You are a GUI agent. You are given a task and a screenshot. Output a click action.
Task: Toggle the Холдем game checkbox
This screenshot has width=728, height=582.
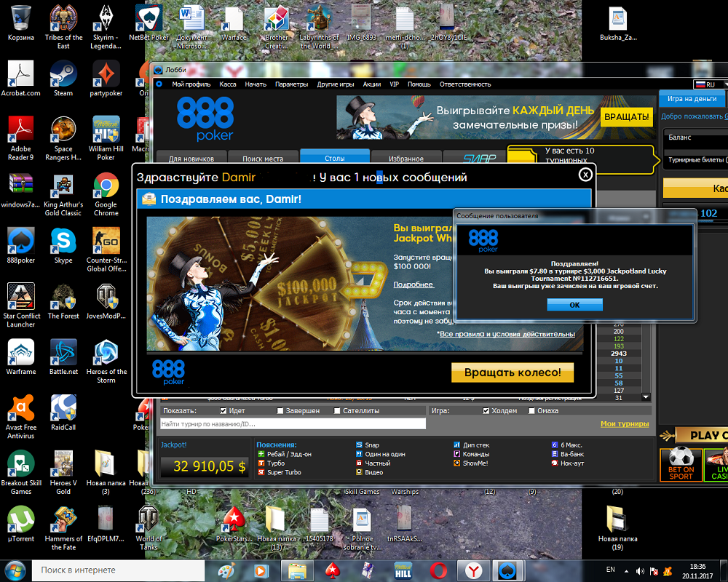pyautogui.click(x=486, y=411)
